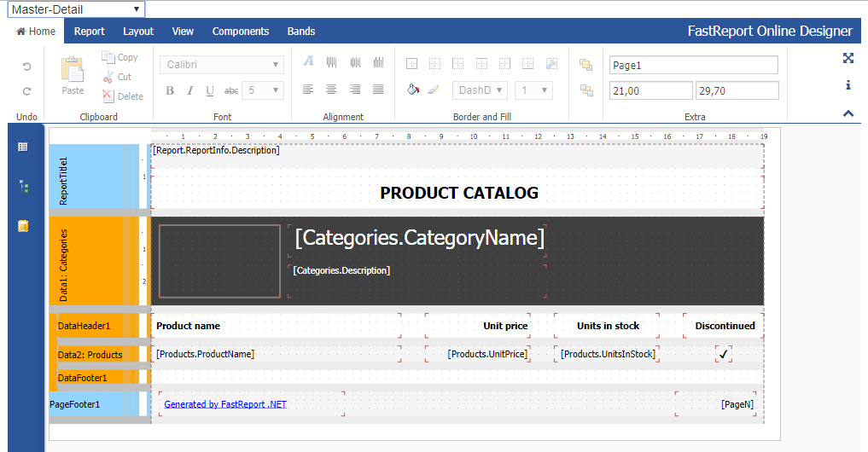Cut the selection with the scissors button

click(x=118, y=77)
